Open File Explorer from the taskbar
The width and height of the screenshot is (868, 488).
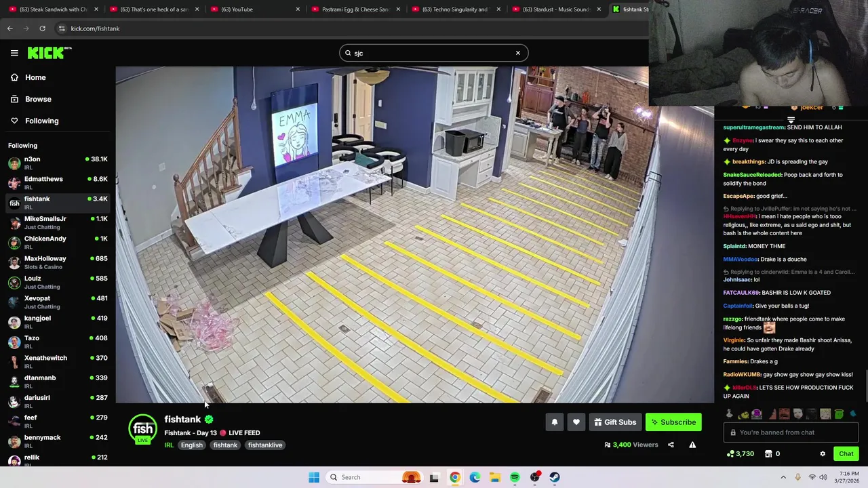[x=495, y=477]
